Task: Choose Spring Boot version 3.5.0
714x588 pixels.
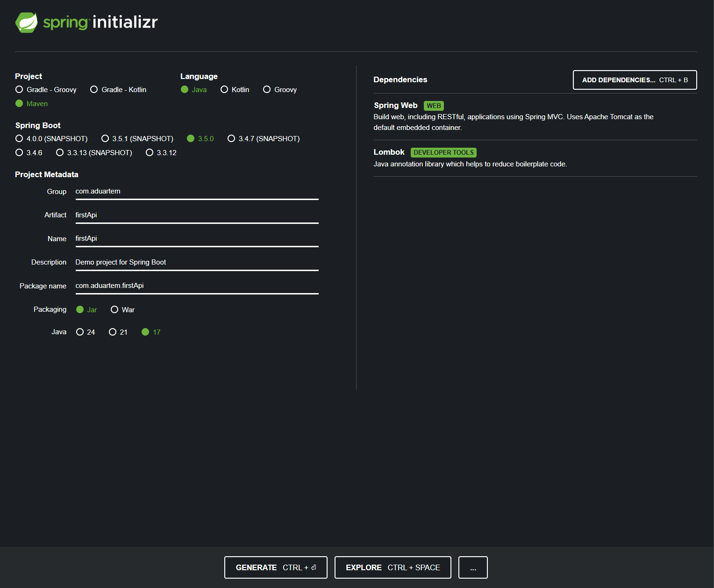Action: 200,139
